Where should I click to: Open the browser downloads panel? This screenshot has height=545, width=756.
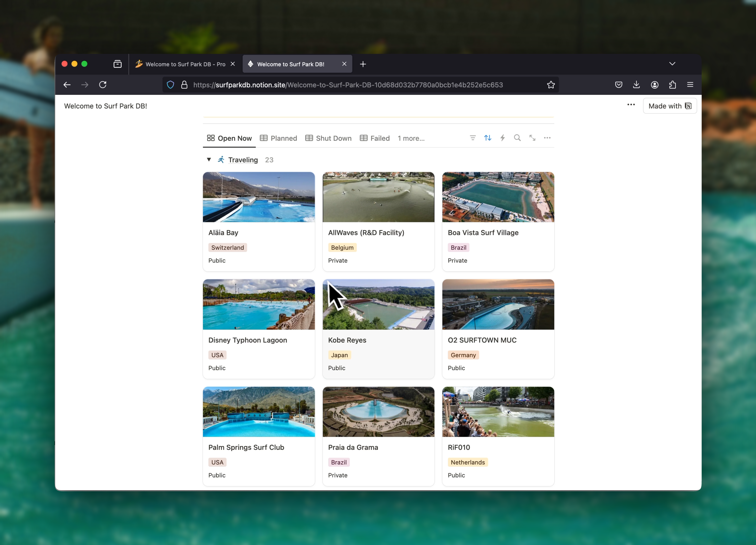click(x=636, y=85)
